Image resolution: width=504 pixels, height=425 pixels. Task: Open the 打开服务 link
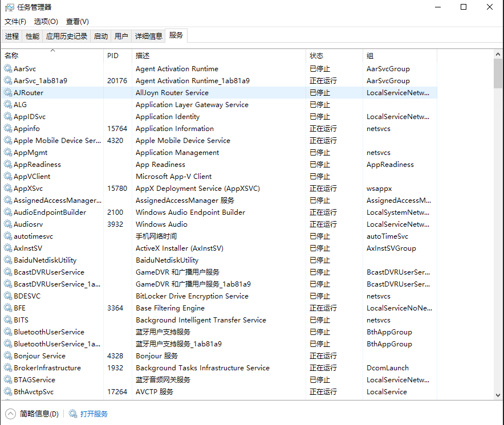click(x=94, y=414)
